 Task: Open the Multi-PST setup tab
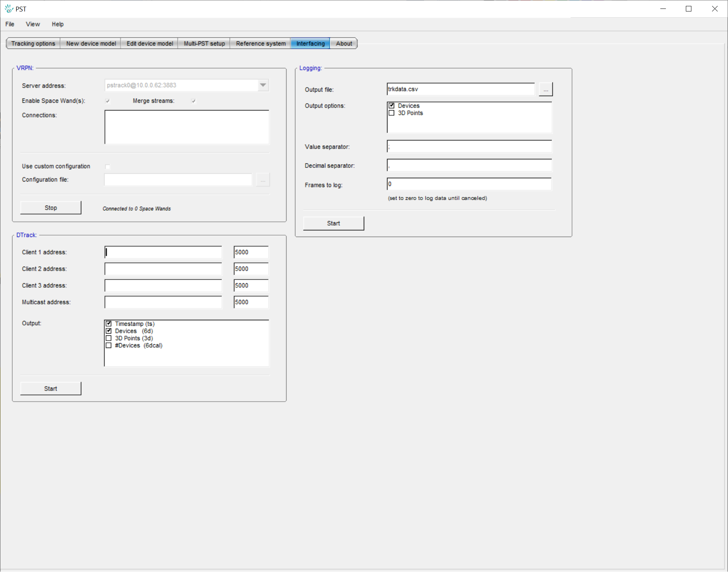coord(204,44)
